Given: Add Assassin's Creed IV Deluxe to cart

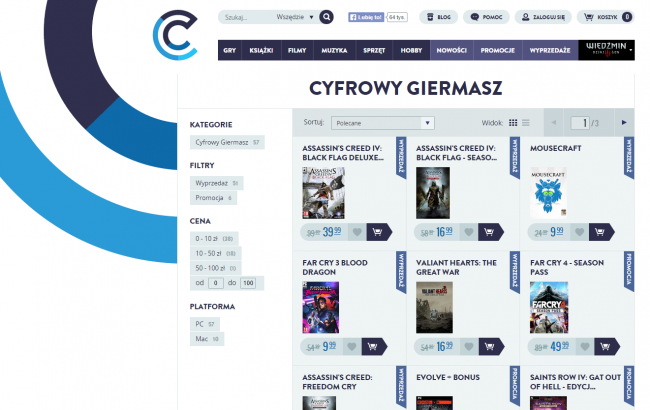Looking at the screenshot, I should point(378,232).
